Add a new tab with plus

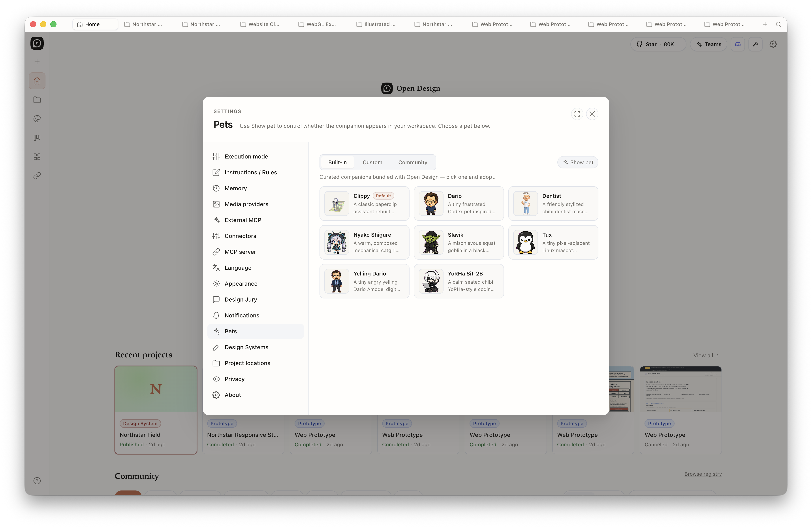(x=765, y=24)
